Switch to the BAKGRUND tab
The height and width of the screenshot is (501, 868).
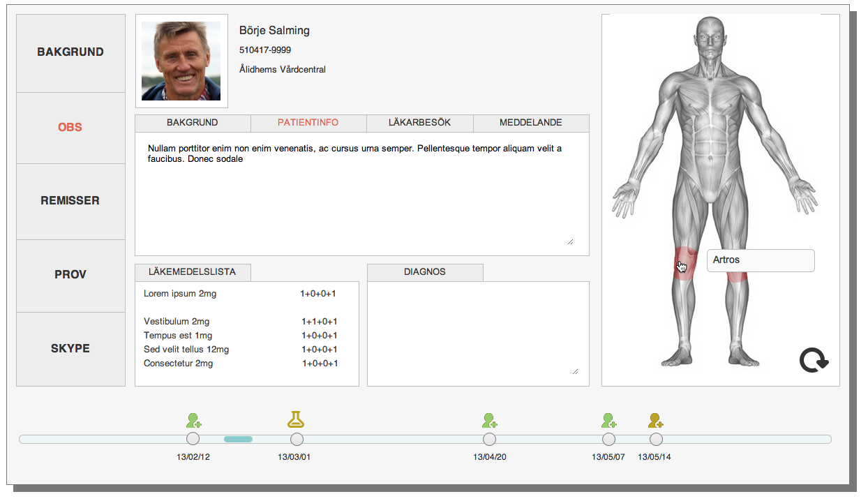tap(193, 123)
